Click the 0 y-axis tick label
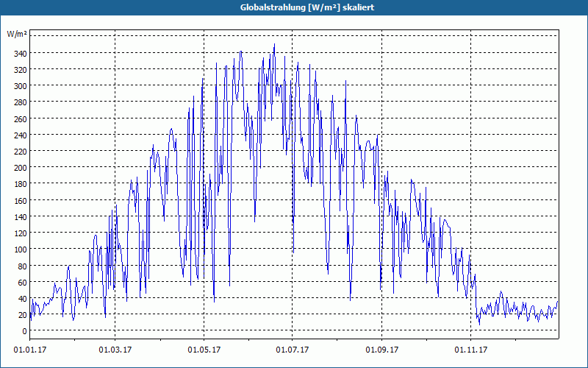 tap(24, 330)
